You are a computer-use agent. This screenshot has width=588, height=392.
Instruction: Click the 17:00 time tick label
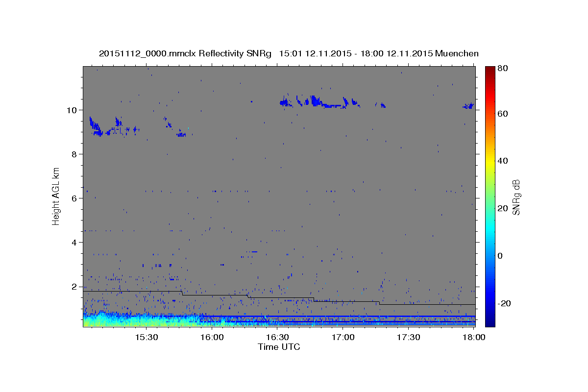click(x=343, y=338)
